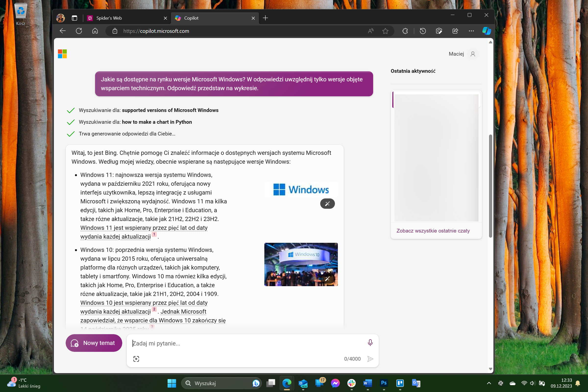The height and width of the screenshot is (392, 588).
Task: Close the Spider's Web tab
Action: tap(165, 18)
